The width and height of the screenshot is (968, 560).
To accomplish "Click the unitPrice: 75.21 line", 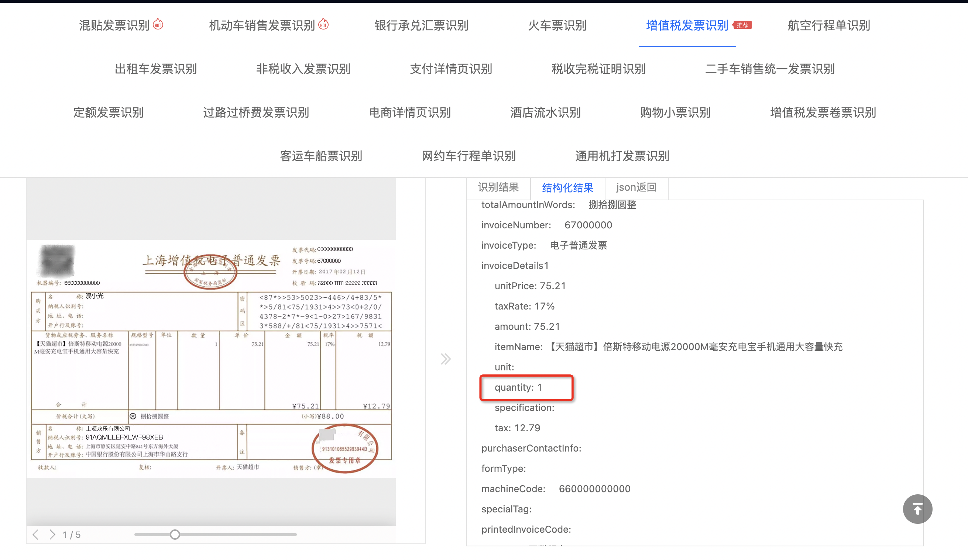I will tap(530, 286).
